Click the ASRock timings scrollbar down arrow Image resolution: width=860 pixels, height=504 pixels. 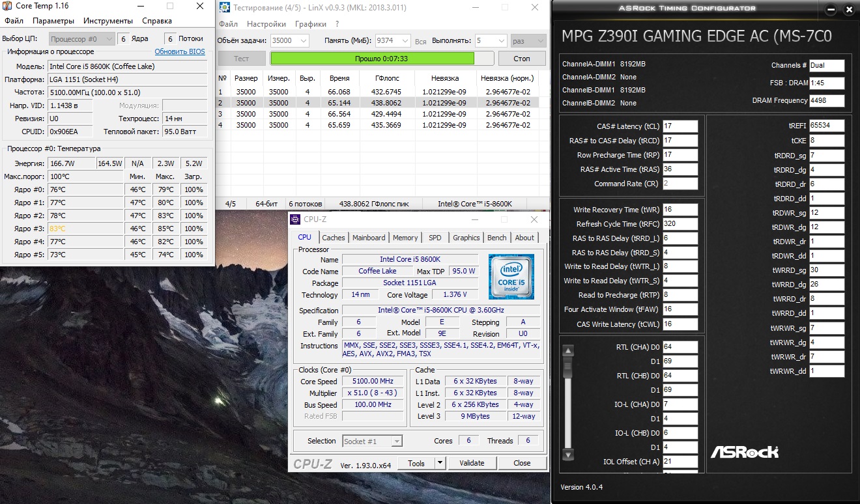(x=568, y=455)
